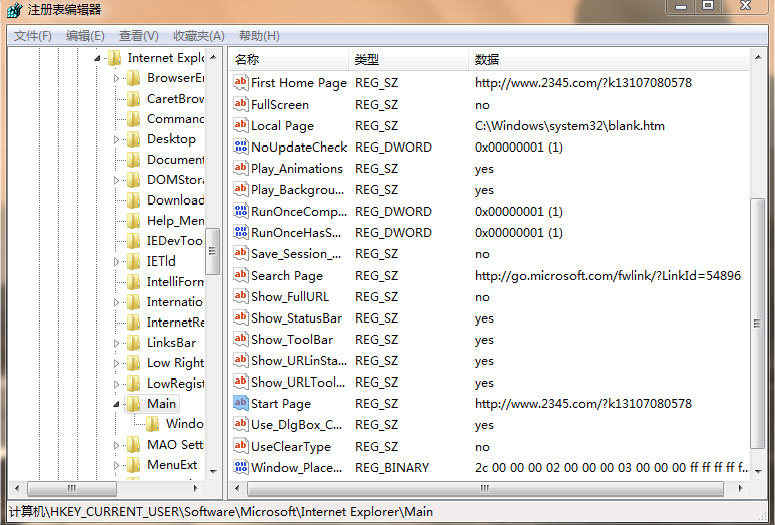Click the Registry Editor title bar icon

click(13, 9)
